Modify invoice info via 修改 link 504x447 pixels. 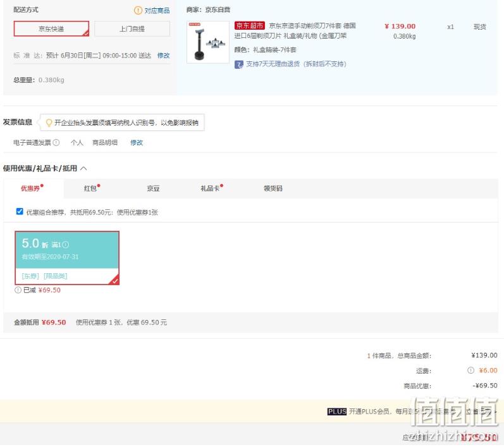point(137,142)
